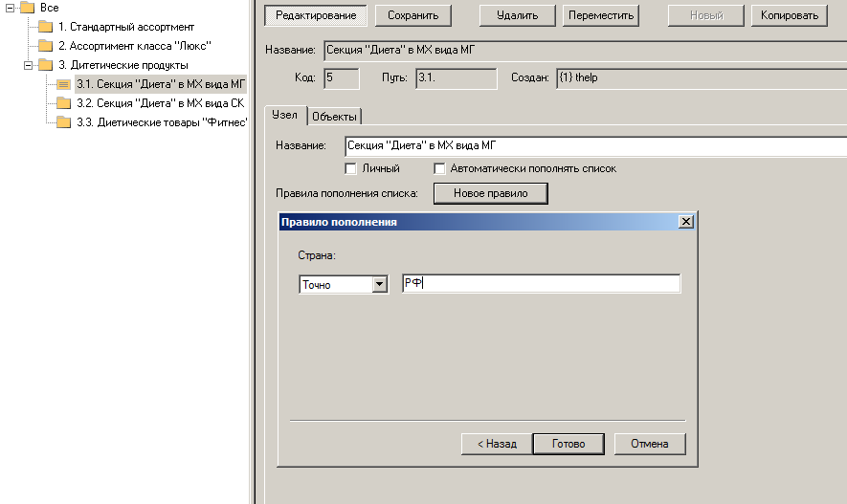
Task: Select tree item '1. Стандартный ассортимент'
Action: 126,27
